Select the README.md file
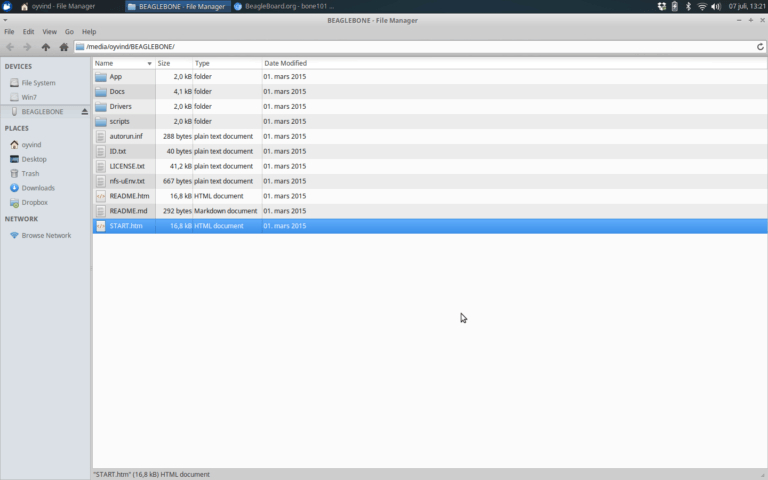Viewport: 768px width, 480px height. point(128,211)
